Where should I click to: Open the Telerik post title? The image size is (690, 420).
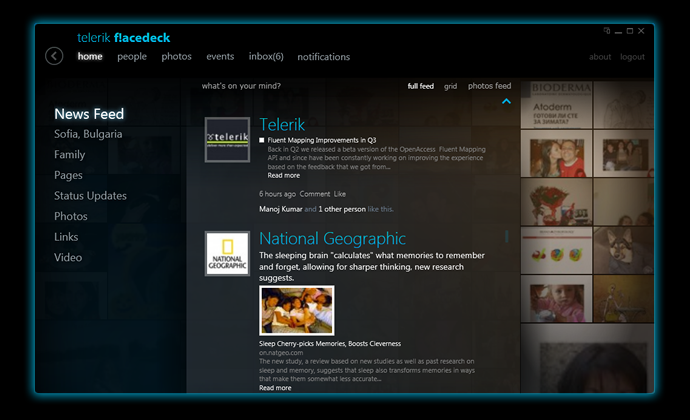point(282,125)
